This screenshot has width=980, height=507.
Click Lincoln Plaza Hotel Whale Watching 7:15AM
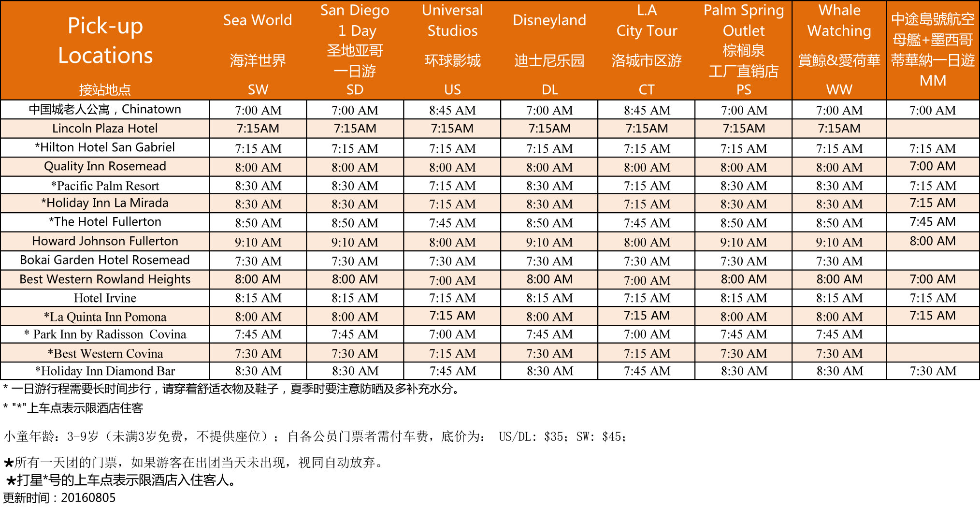pos(839,129)
